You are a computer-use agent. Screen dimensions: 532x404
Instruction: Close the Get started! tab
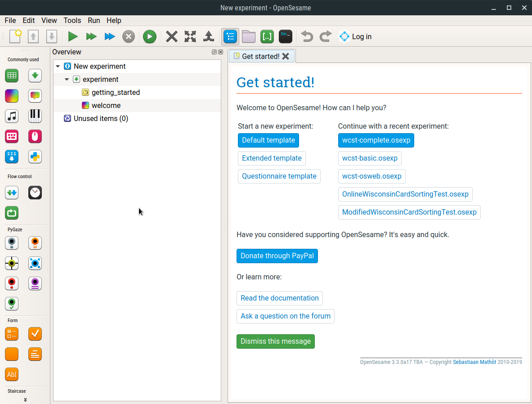click(286, 56)
